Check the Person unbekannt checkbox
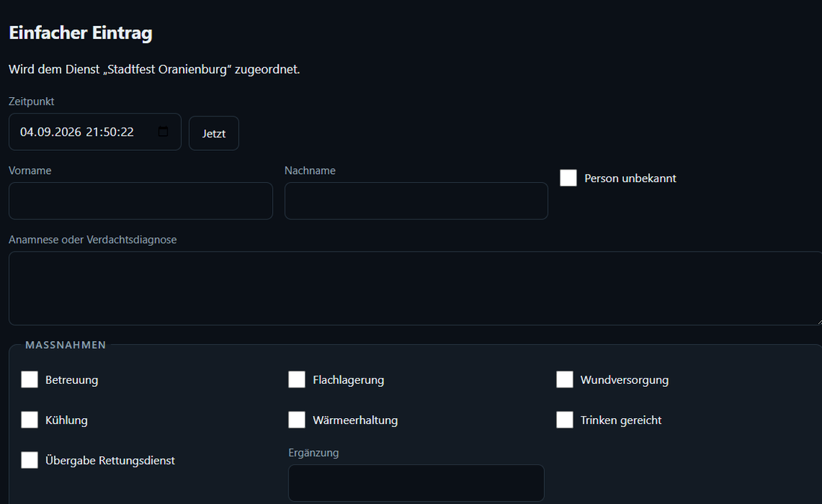Viewport: 822px width, 504px height. [x=568, y=178]
